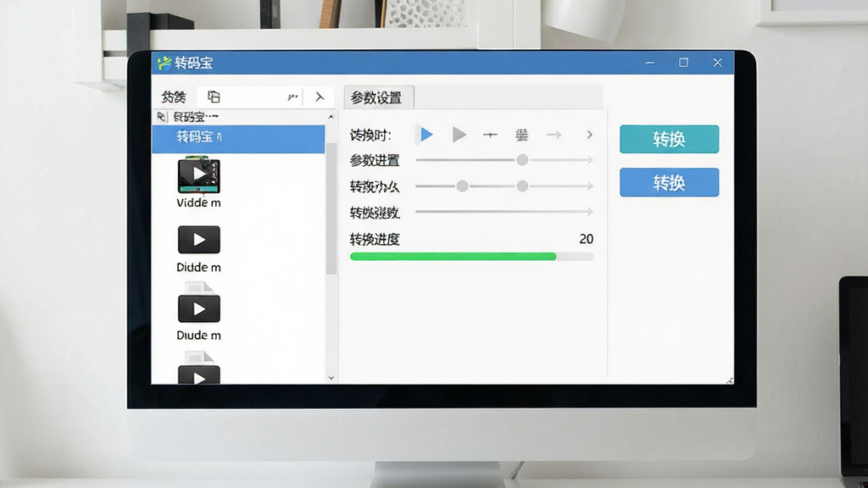
Task: Click the plus icon beside the gray play button
Action: click(x=490, y=135)
